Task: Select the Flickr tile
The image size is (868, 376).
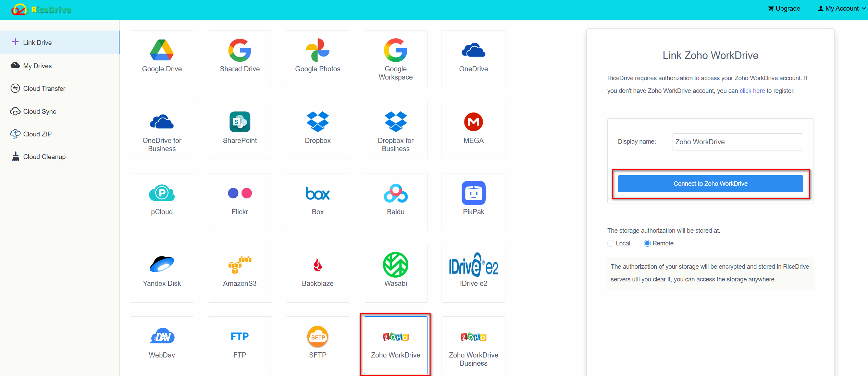Action: click(240, 202)
